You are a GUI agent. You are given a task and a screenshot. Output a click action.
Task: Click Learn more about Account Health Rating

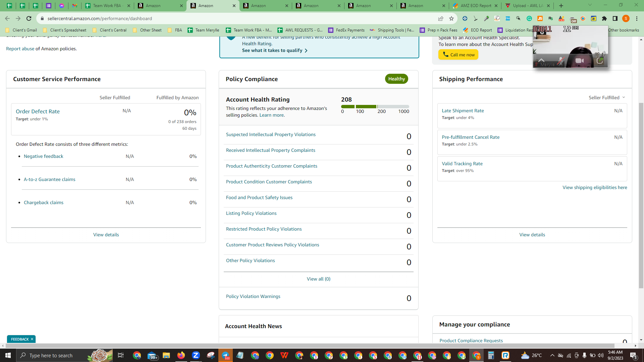click(271, 115)
